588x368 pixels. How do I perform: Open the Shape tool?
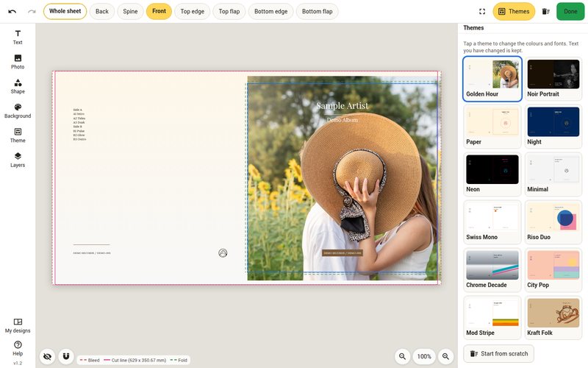coord(18,86)
